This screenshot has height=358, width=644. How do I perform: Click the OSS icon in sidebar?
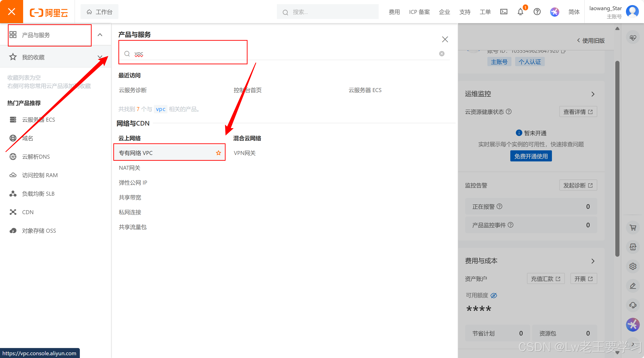coord(13,231)
